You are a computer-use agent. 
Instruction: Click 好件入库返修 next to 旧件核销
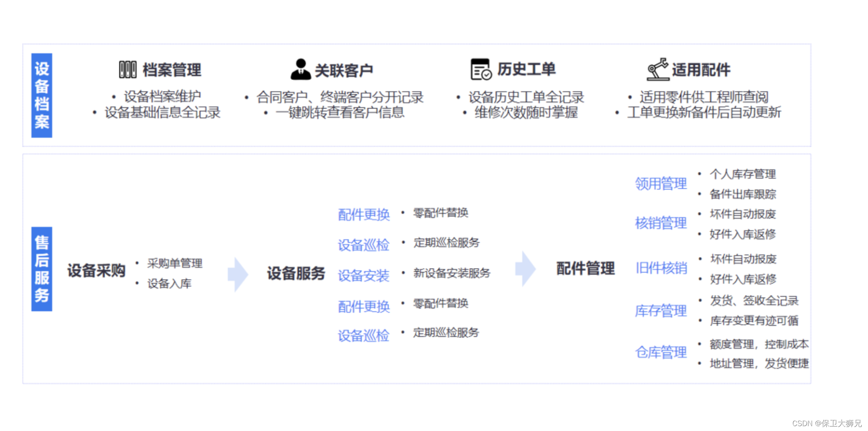coord(743,279)
